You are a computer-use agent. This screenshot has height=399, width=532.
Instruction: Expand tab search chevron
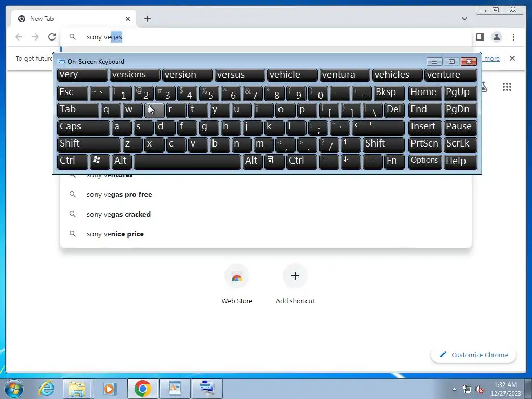point(464,19)
